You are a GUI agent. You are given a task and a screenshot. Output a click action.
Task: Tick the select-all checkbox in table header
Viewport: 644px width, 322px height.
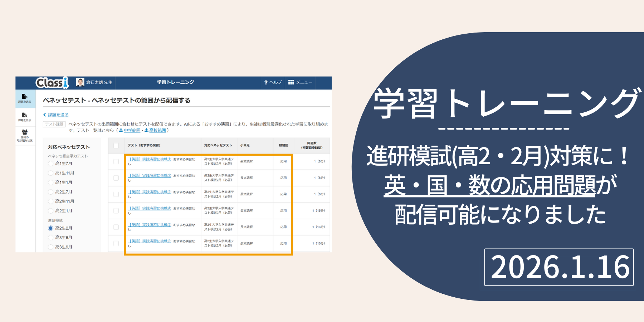click(x=116, y=145)
